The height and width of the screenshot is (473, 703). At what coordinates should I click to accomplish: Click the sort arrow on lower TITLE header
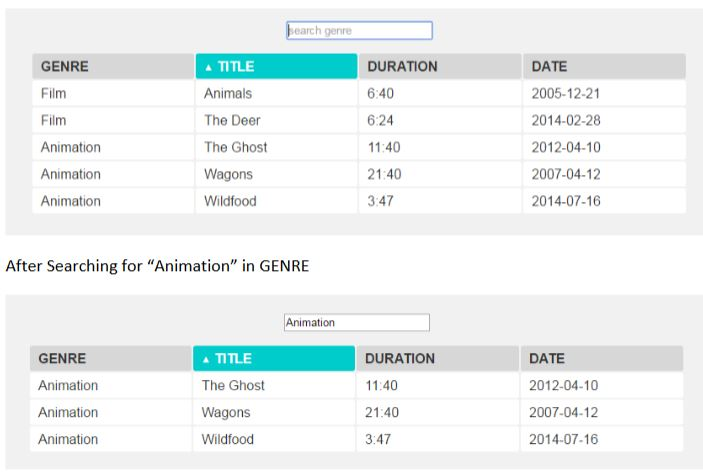coord(206,359)
